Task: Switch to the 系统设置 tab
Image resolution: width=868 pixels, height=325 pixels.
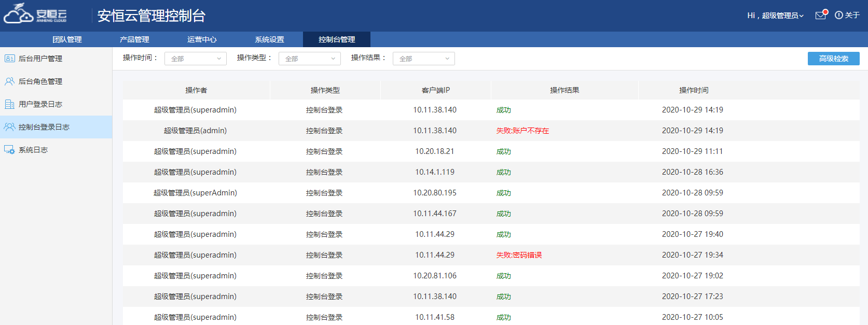Action: (269, 39)
